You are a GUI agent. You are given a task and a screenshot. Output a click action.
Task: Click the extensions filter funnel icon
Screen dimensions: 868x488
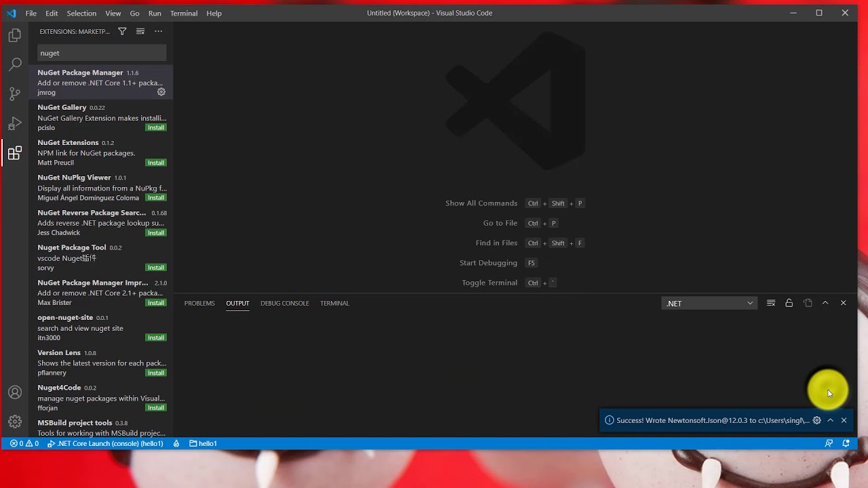click(x=122, y=31)
